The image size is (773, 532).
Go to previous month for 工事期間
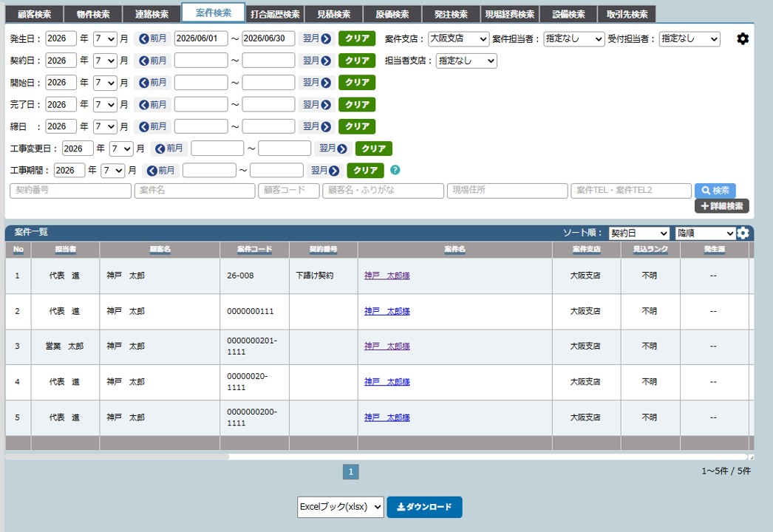pos(160,170)
